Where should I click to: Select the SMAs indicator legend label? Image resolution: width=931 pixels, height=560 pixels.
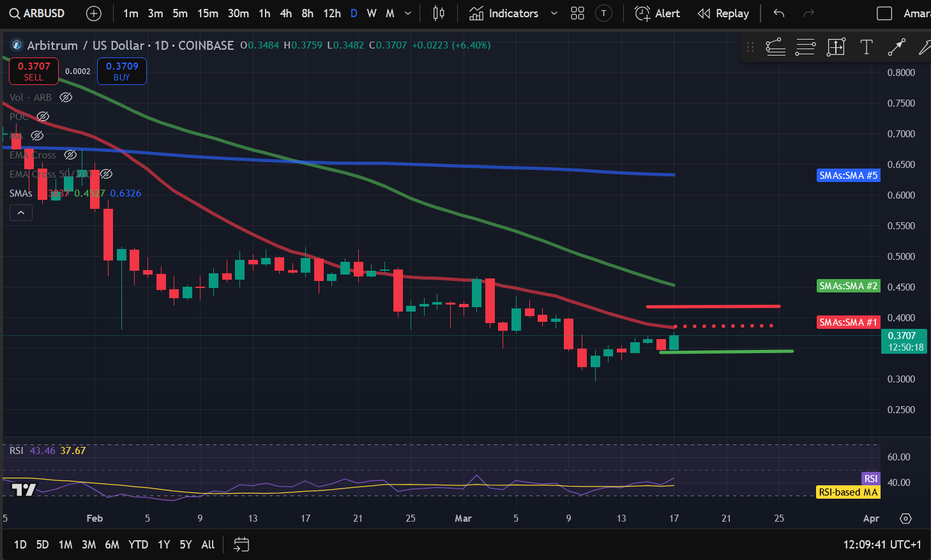pos(21,193)
